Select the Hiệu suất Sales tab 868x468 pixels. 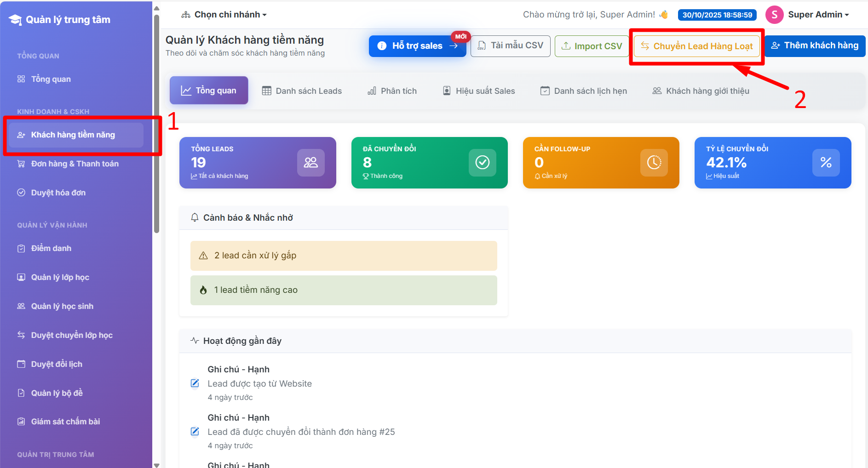[478, 91]
